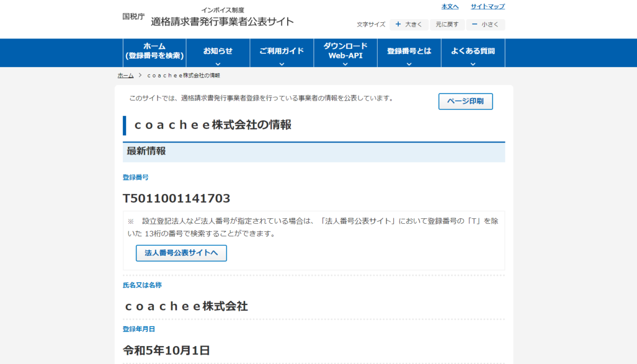This screenshot has width=637, height=364.
Task: Click the ホーム breadcrumb link
Action: [x=125, y=75]
